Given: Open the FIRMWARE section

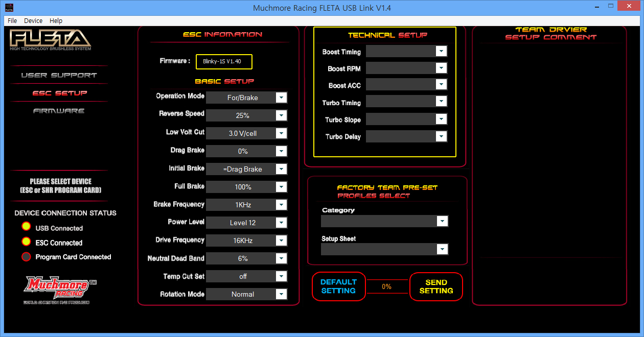Looking at the screenshot, I should pyautogui.click(x=59, y=111).
